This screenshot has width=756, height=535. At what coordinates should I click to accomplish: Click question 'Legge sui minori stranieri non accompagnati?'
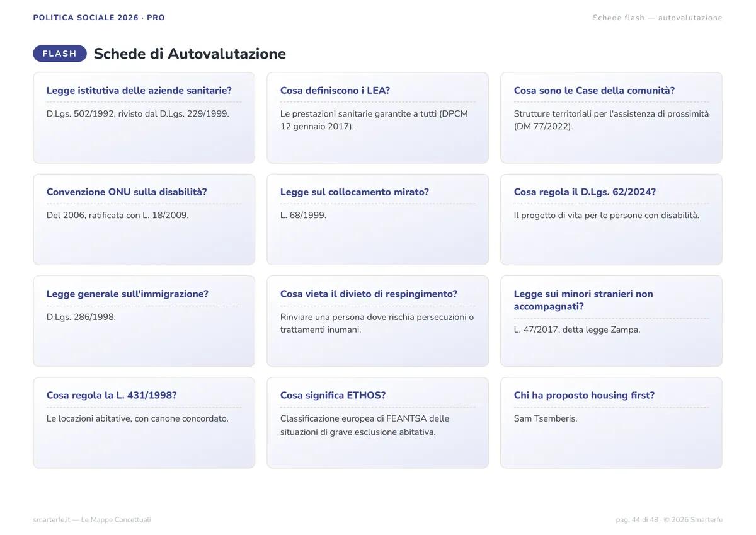(583, 300)
